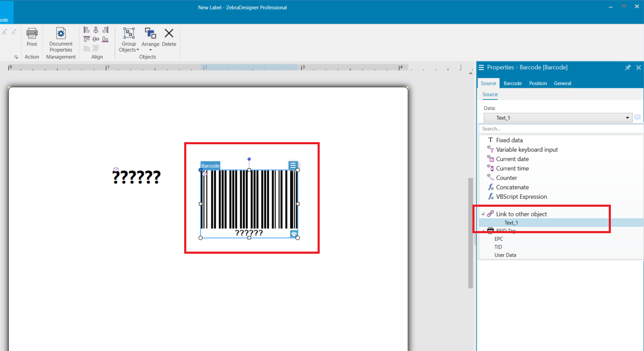644x351 pixels.
Task: Distribute objects vertically
Action: tap(96, 49)
